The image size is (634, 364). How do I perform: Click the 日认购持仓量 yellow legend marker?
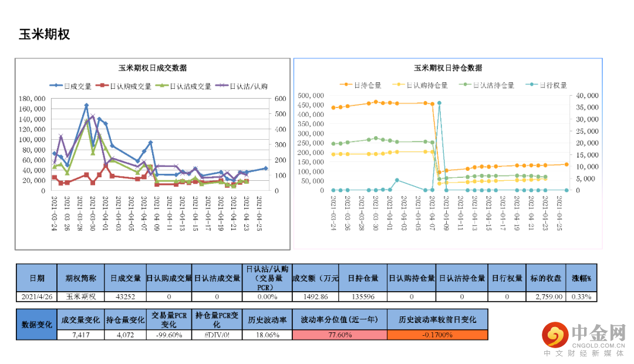(x=398, y=85)
